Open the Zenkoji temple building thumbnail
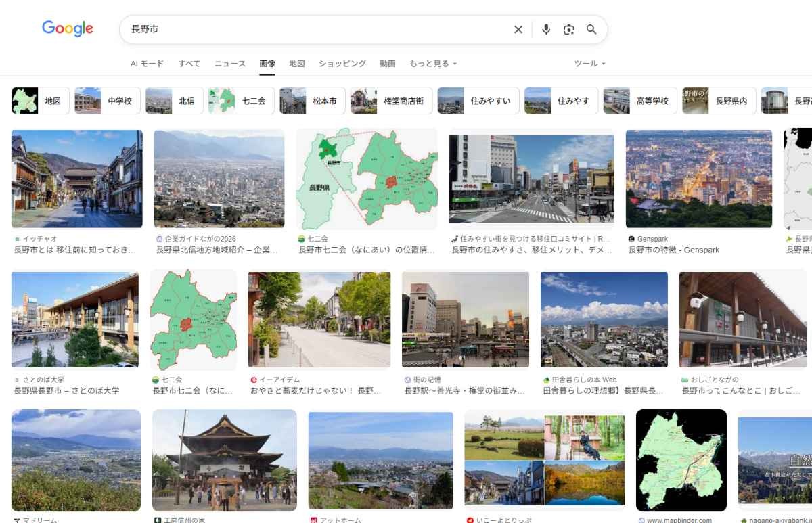The height and width of the screenshot is (523, 812). (x=224, y=460)
